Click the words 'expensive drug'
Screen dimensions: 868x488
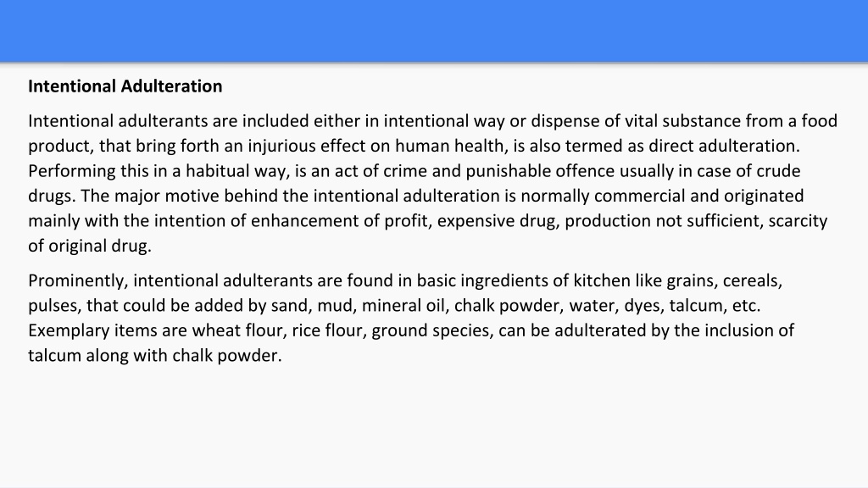[x=497, y=221]
